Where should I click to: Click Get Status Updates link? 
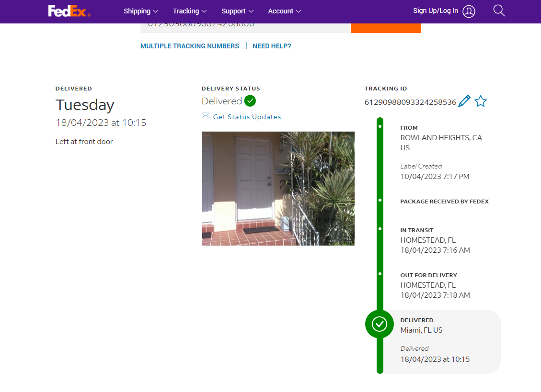247,117
